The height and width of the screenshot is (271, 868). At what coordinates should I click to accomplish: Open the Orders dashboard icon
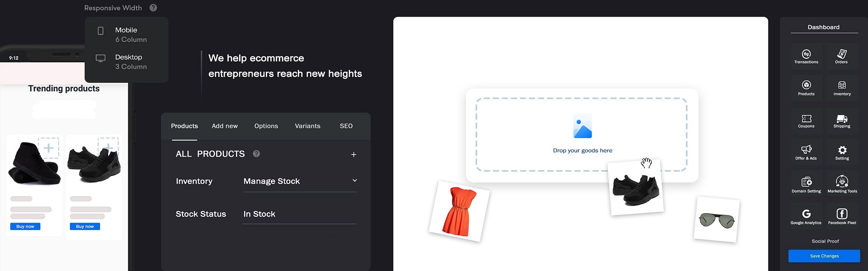point(841,54)
